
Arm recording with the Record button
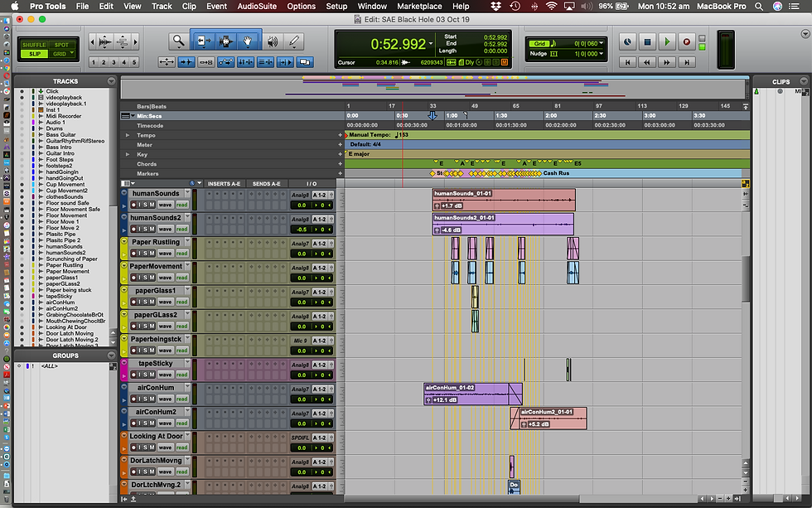[x=687, y=42]
